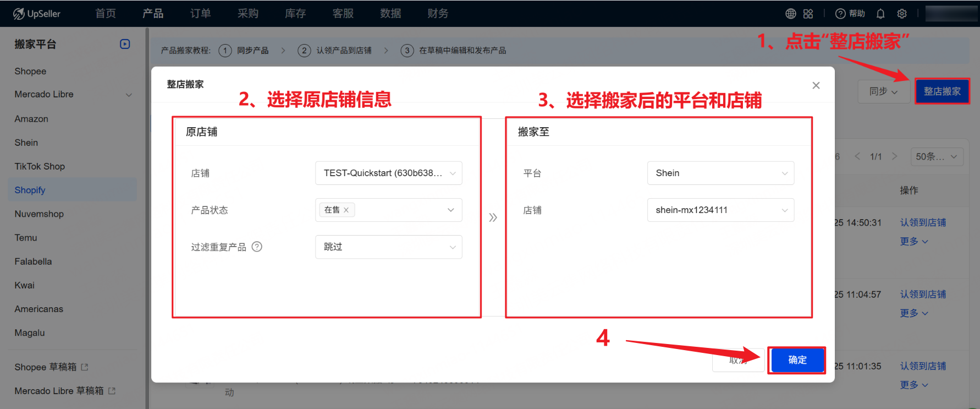
Task: Click the notification bell icon
Action: pyautogui.click(x=880, y=14)
